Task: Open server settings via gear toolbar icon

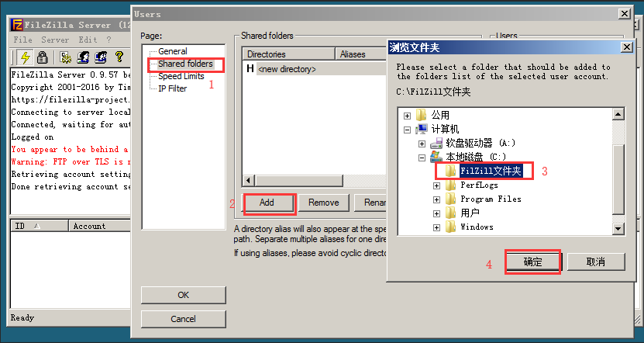Action: pos(65,57)
